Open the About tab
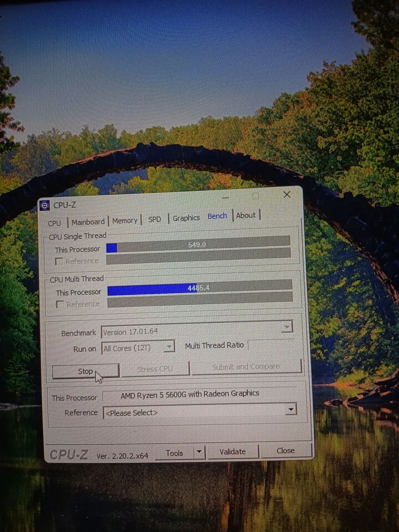This screenshot has height=532, width=399. click(246, 215)
